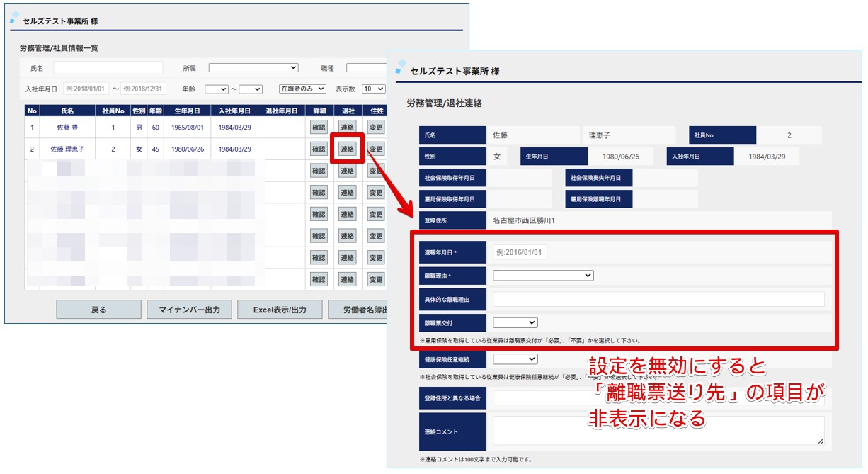Click the 生年月日 column header in list
The width and height of the screenshot is (868, 474).
(x=188, y=111)
